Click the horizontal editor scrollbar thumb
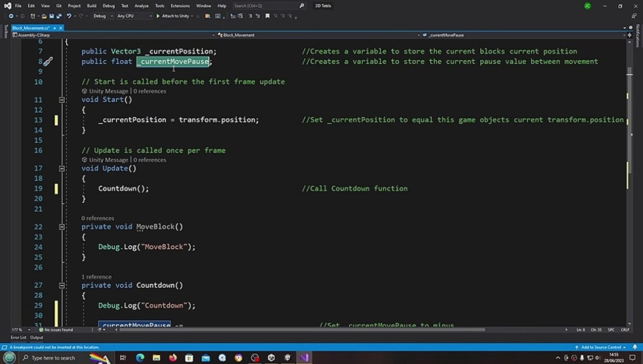Image resolution: width=643 pixels, height=364 pixels. coord(302,330)
